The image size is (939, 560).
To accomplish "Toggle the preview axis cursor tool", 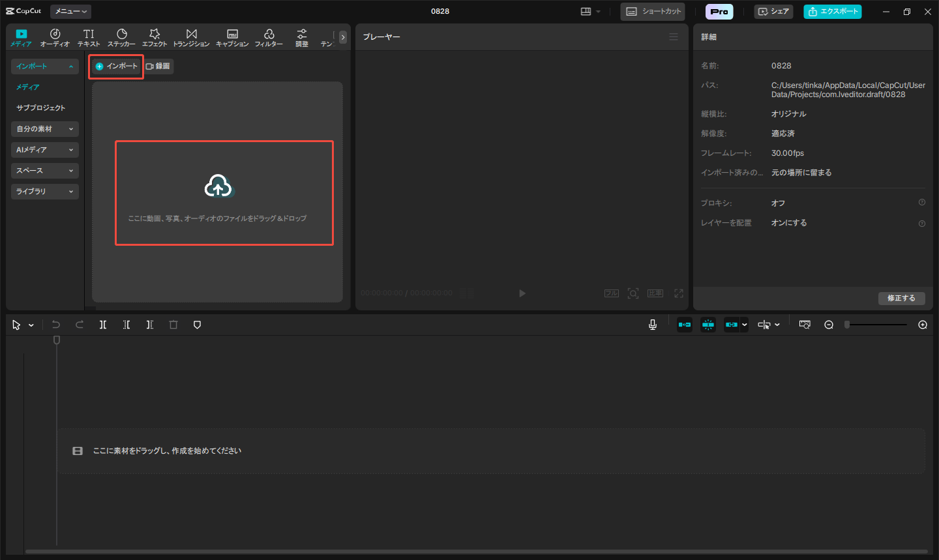I will point(764,325).
